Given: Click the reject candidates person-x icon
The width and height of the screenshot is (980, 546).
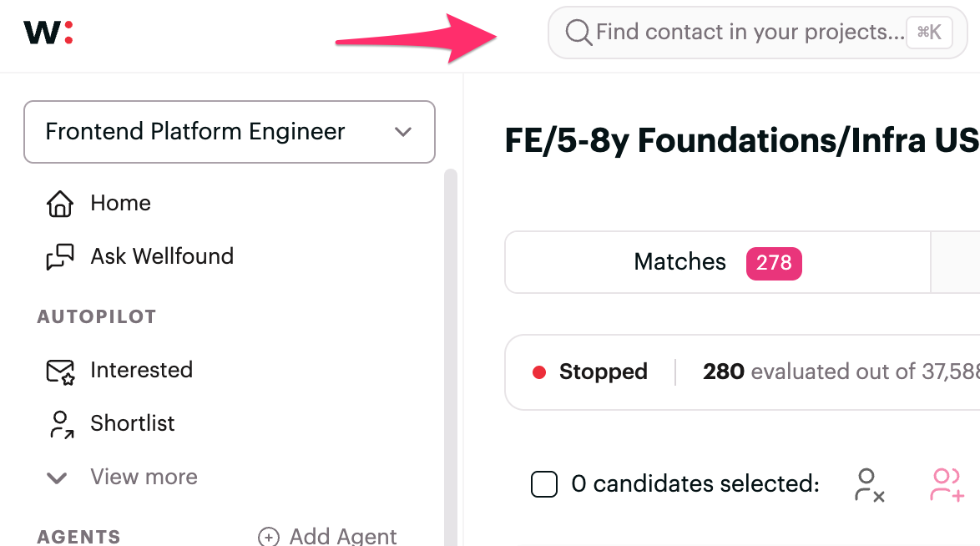Looking at the screenshot, I should coord(869,484).
